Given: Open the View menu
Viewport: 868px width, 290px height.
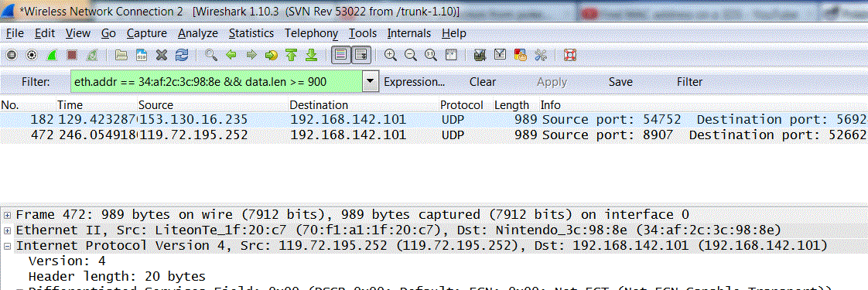Looking at the screenshot, I should pos(77,33).
